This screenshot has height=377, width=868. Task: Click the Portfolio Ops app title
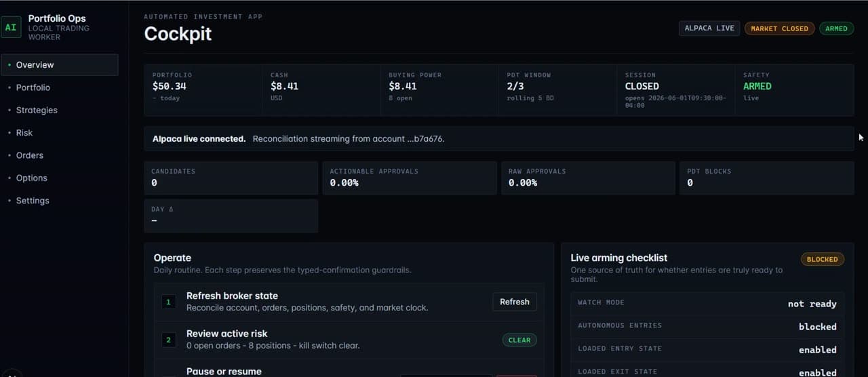coord(57,19)
